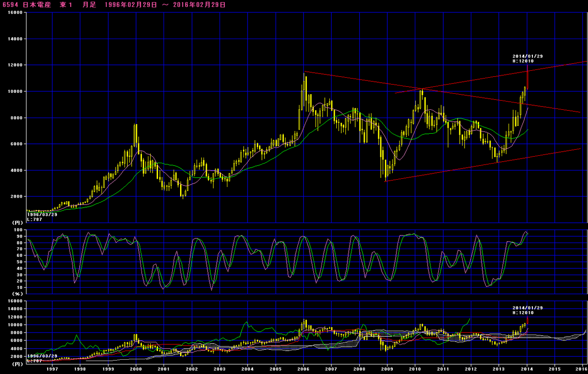Click the "2000" label on the main price axis

[17, 197]
